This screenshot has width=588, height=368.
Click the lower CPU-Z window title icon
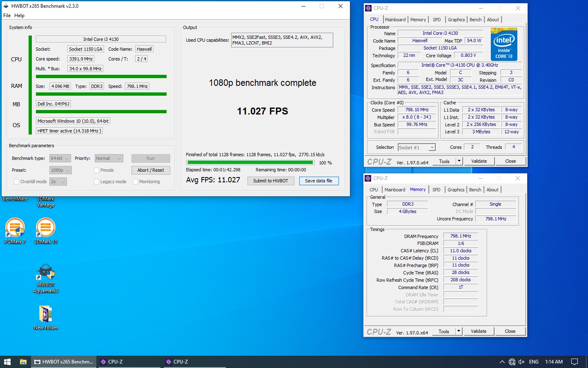tap(368, 178)
